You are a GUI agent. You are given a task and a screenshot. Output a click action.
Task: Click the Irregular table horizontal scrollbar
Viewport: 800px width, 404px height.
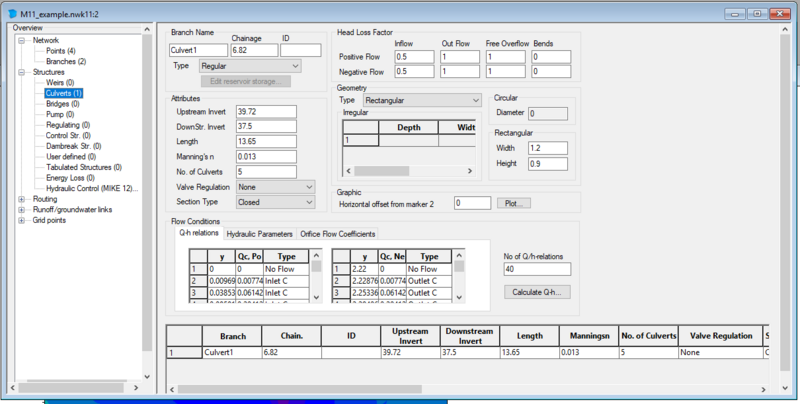(409, 171)
